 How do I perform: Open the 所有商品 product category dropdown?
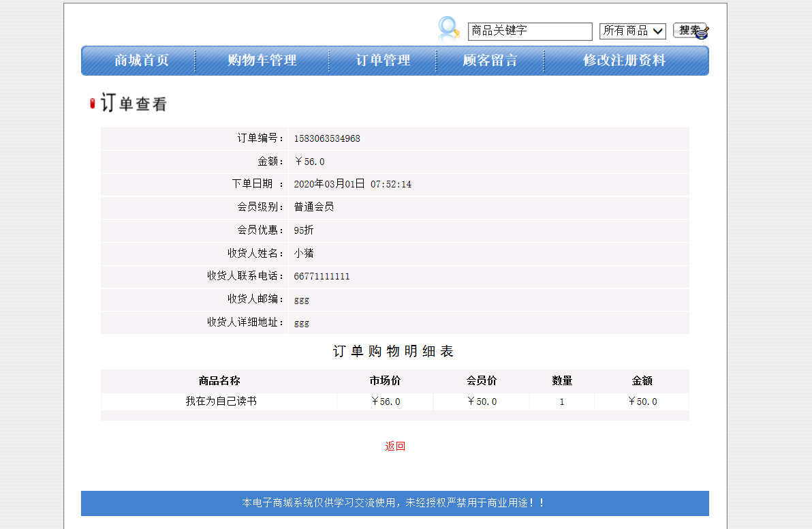click(x=632, y=31)
